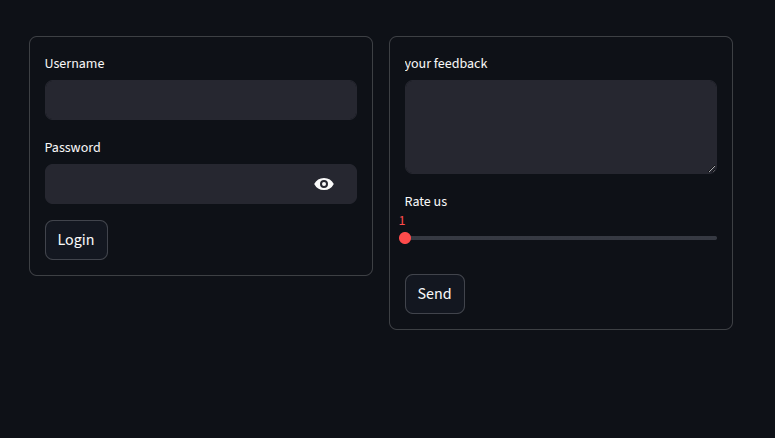Screen dimensions: 775x438
Task: Click the Username label text
Action: (75, 63)
